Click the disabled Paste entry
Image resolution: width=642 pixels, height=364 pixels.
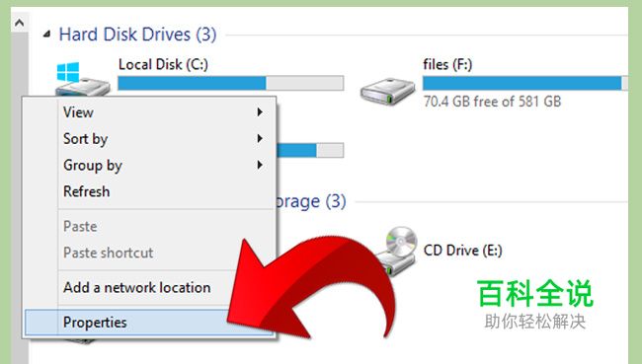(x=80, y=226)
